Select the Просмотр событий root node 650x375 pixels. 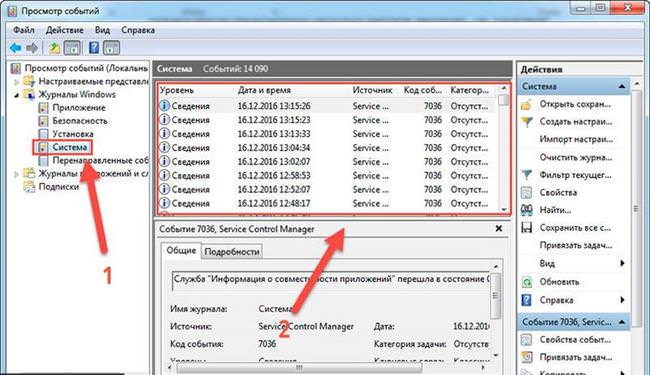click(x=86, y=68)
